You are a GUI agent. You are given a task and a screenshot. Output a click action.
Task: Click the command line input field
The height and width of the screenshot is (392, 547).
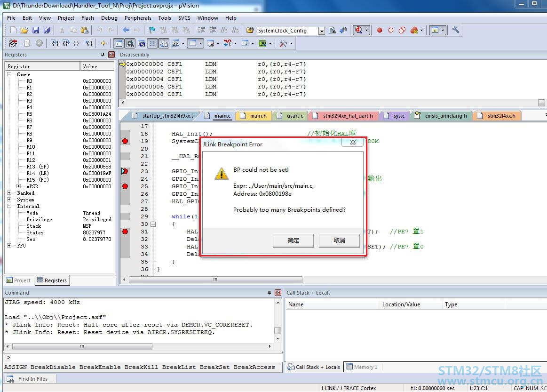(x=143, y=358)
